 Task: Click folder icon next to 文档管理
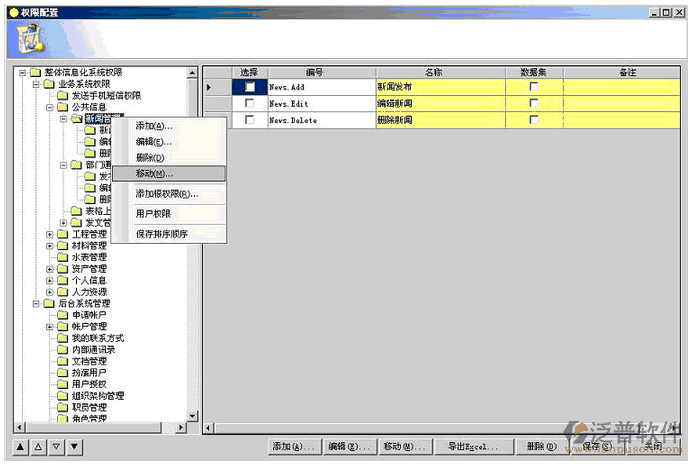tap(63, 361)
